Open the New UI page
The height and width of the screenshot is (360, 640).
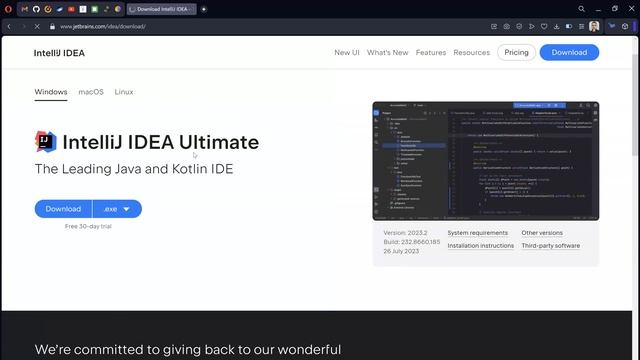347,53
